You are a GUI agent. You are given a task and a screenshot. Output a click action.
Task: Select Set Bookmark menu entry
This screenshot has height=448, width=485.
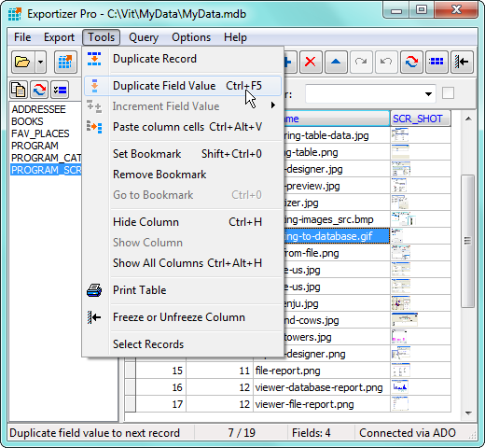coord(183,154)
